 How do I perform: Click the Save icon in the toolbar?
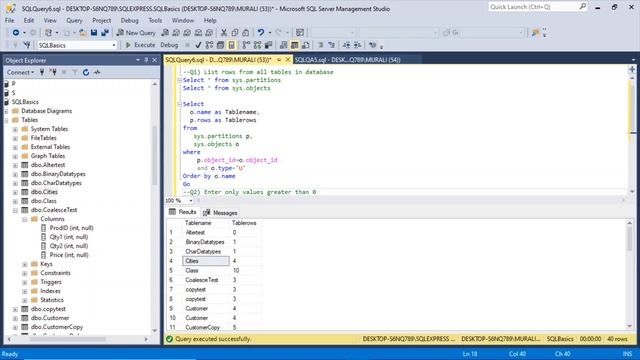(x=94, y=33)
